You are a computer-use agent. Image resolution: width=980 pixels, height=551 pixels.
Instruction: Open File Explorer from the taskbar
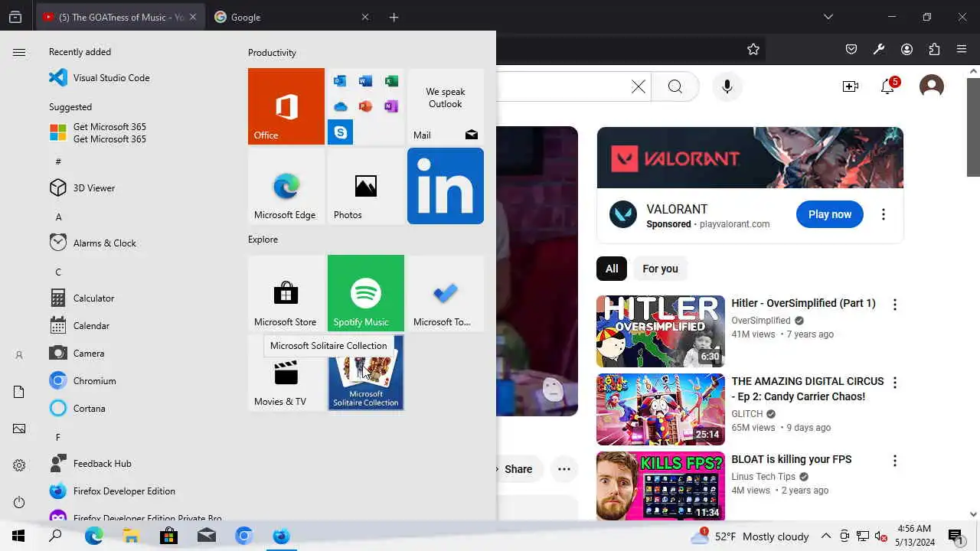[x=131, y=536]
